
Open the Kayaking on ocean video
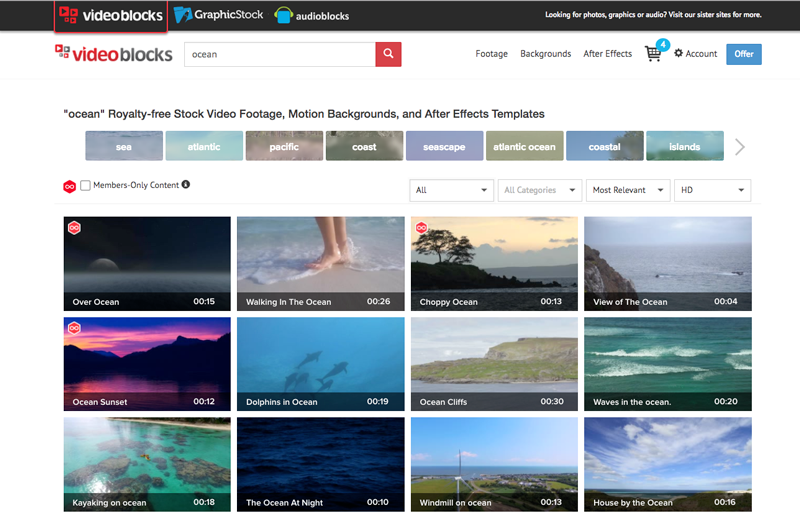click(147, 464)
